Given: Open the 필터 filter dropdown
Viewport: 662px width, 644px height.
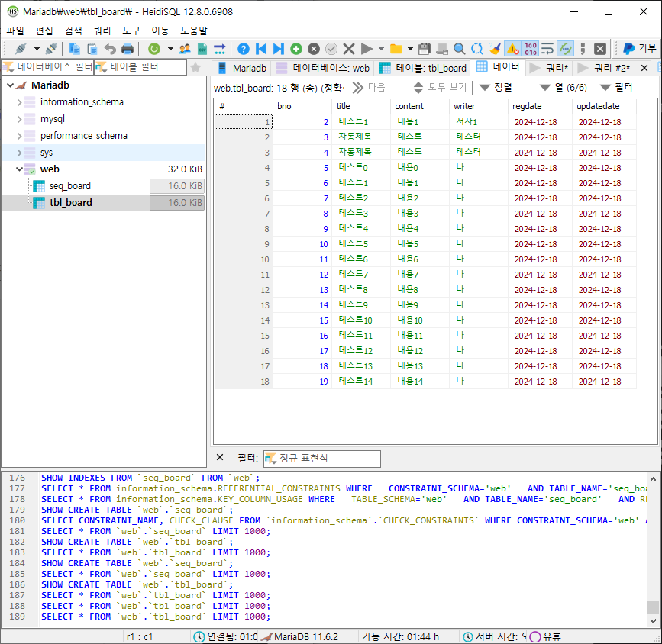Looking at the screenshot, I should (616, 87).
